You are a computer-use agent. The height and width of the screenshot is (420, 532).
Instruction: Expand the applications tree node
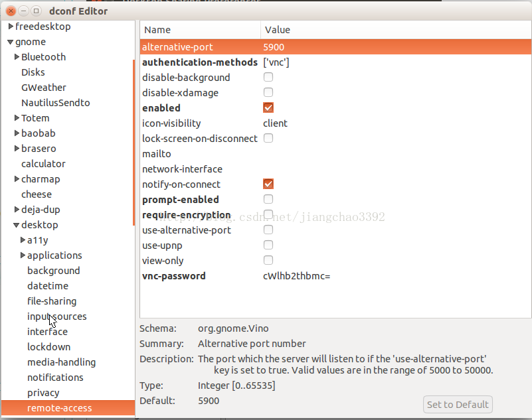pyautogui.click(x=23, y=255)
